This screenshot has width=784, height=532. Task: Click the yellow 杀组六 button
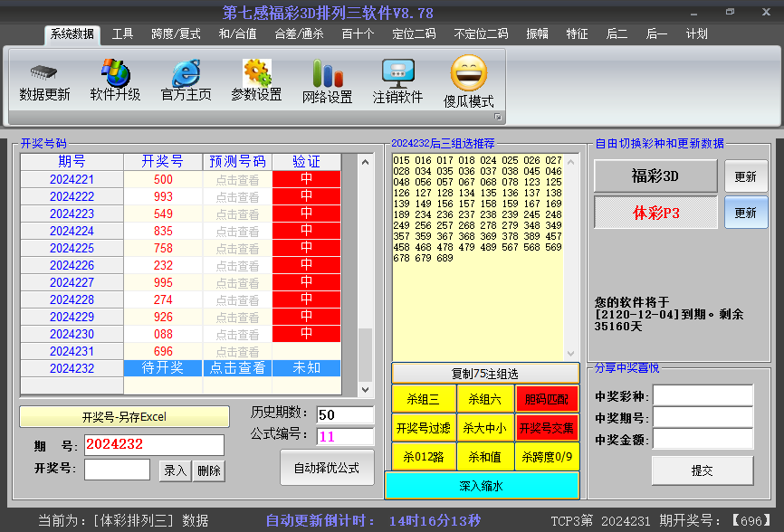(x=485, y=399)
